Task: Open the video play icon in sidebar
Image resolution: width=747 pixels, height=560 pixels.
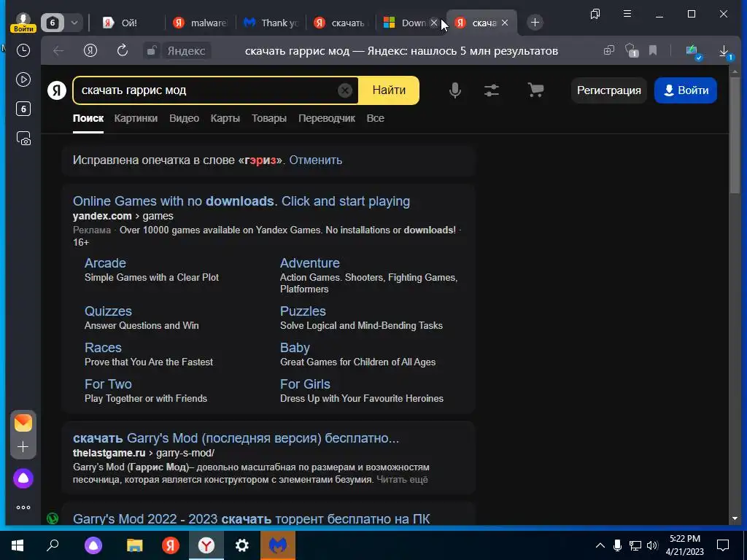Action: [23, 79]
